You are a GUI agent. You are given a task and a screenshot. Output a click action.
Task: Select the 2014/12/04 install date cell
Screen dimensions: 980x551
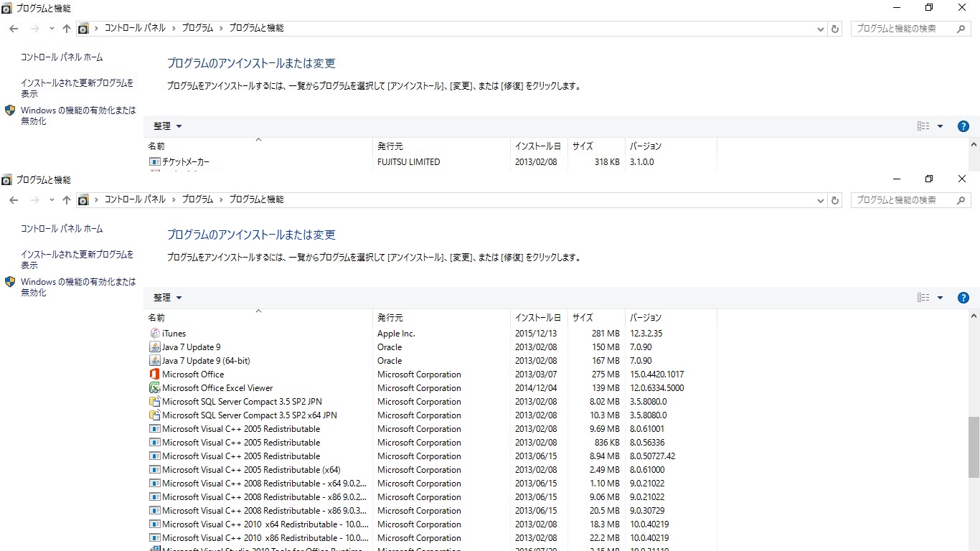(536, 388)
